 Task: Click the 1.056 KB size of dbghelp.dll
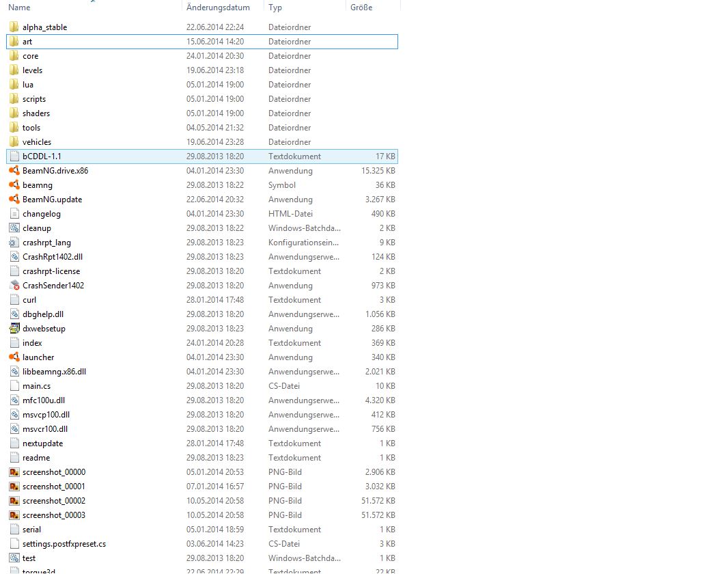point(380,314)
